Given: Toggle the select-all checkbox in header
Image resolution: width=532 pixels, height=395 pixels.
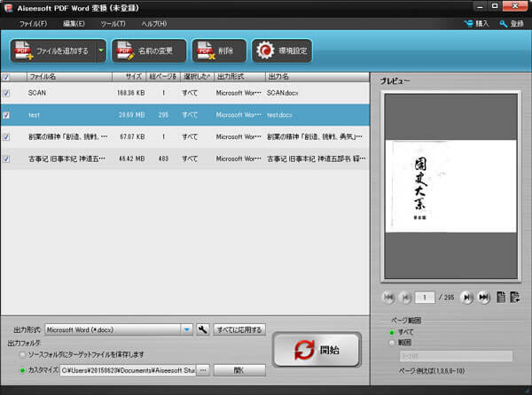Looking at the screenshot, I should 7,77.
